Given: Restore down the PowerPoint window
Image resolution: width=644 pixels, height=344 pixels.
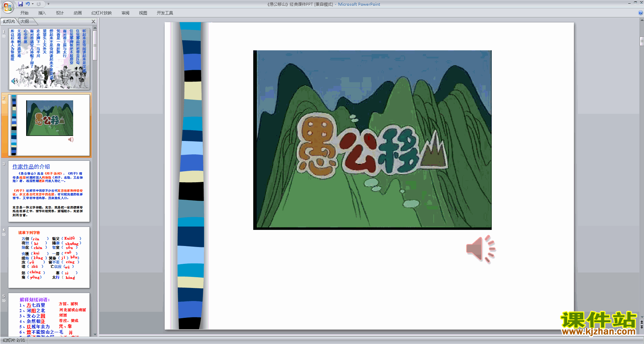Looking at the screenshot, I should click(x=635, y=3).
